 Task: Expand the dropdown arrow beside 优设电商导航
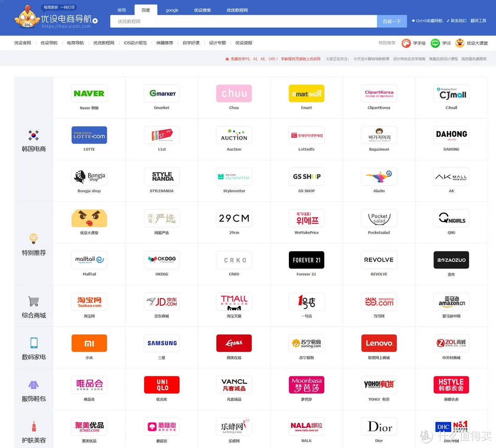tap(95, 21)
